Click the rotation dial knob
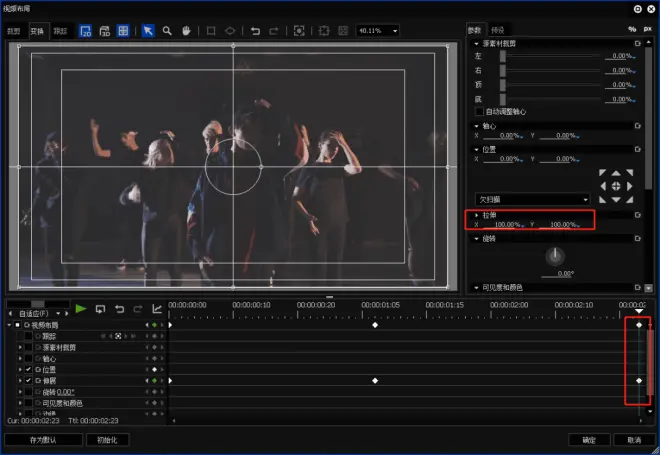660x455 pixels. pyautogui.click(x=555, y=256)
